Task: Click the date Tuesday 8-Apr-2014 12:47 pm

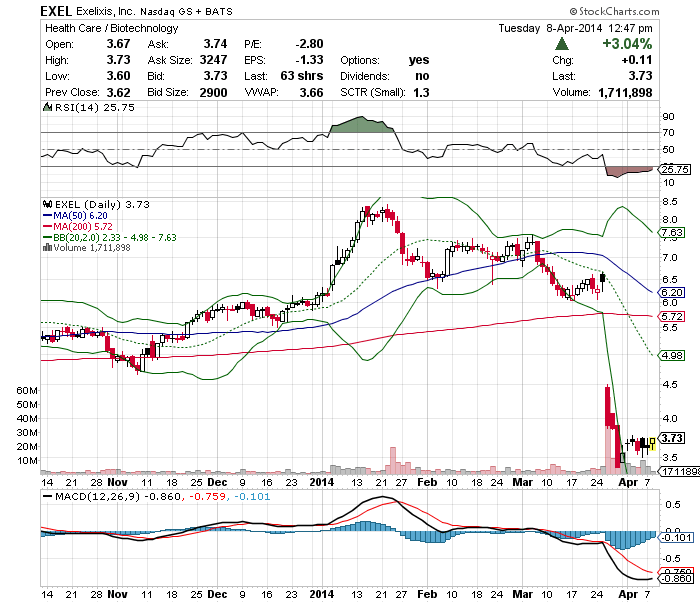Action: click(575, 28)
